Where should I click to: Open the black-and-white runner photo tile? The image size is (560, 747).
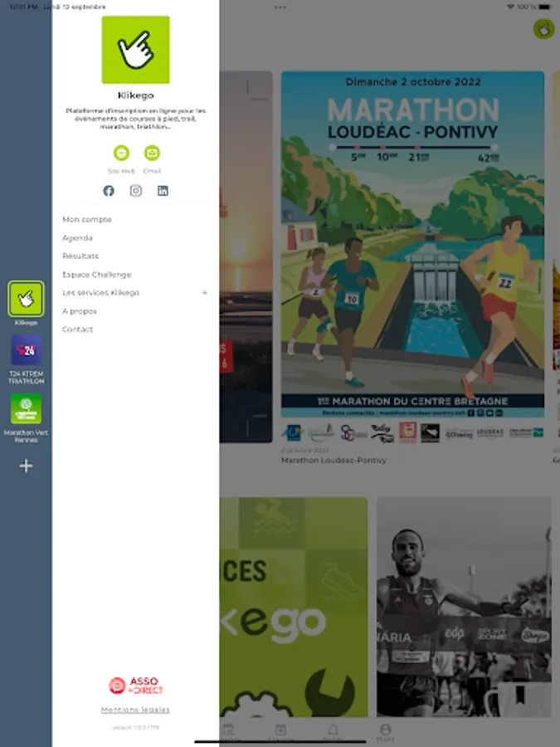pyautogui.click(x=464, y=607)
